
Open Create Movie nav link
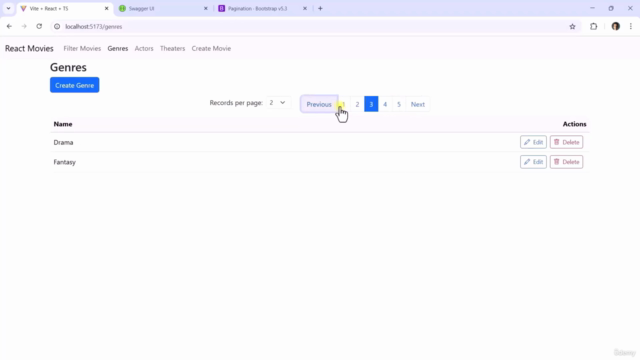pyautogui.click(x=211, y=49)
